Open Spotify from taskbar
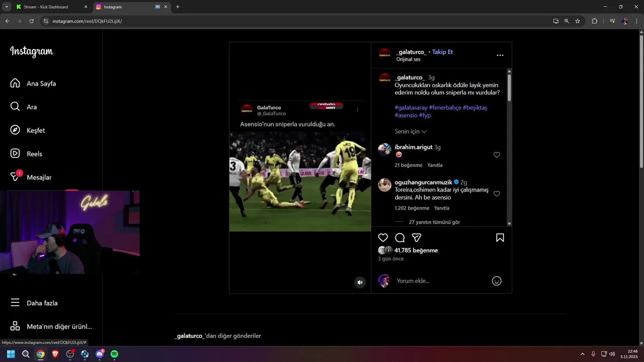The height and width of the screenshot is (362, 644). point(114,354)
